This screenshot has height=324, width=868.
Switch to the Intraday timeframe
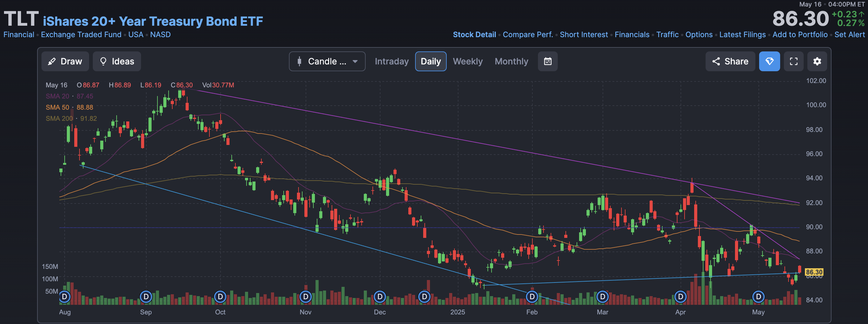392,61
